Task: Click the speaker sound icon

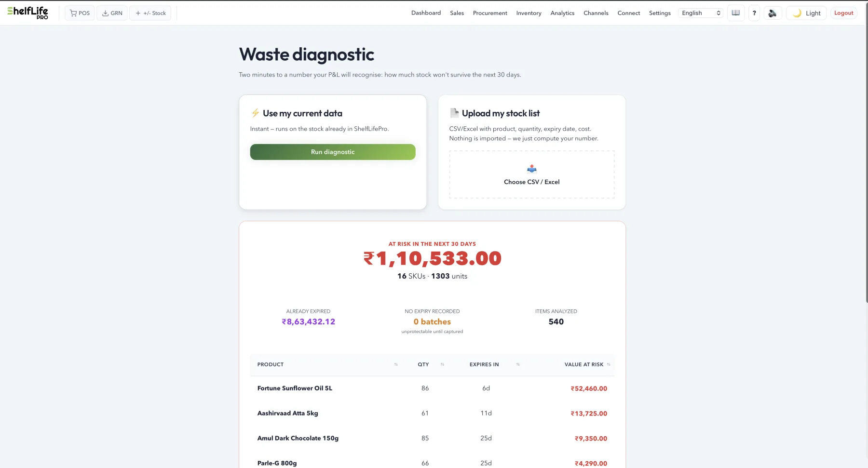Action: pyautogui.click(x=773, y=13)
